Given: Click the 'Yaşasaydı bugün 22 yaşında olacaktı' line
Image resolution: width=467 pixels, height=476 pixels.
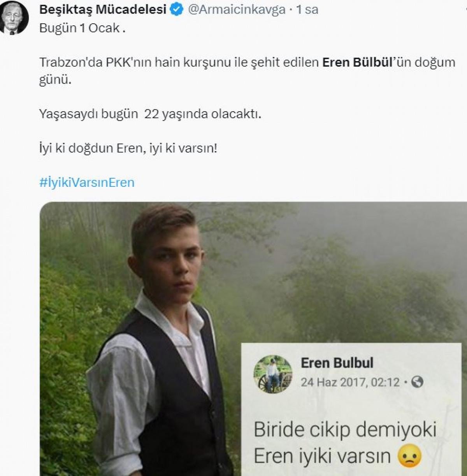Looking at the screenshot, I should (x=150, y=114).
